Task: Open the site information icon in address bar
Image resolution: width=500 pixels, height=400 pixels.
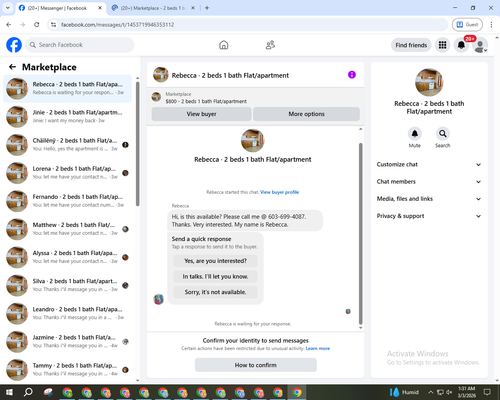Action: 53,25
